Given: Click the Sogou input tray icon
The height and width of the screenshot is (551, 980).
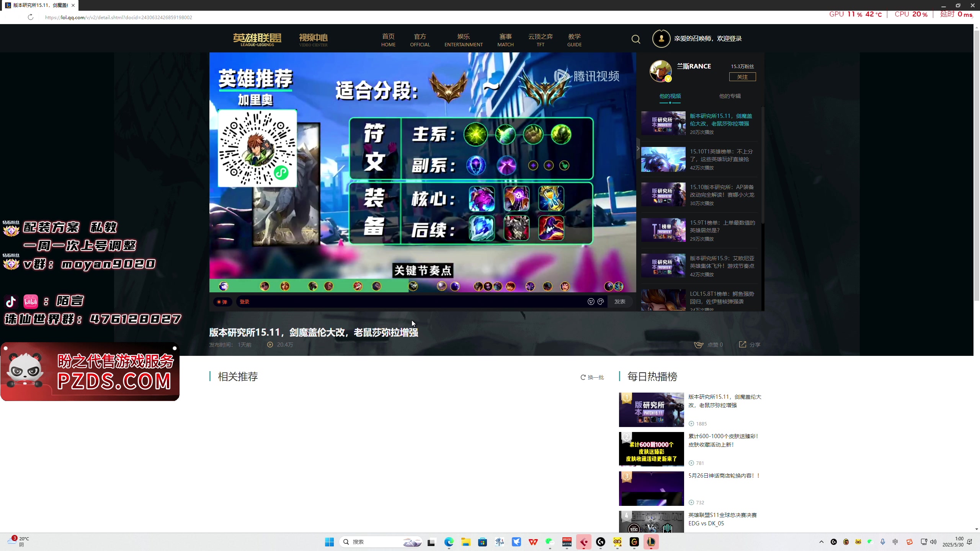Looking at the screenshot, I should 909,542.
